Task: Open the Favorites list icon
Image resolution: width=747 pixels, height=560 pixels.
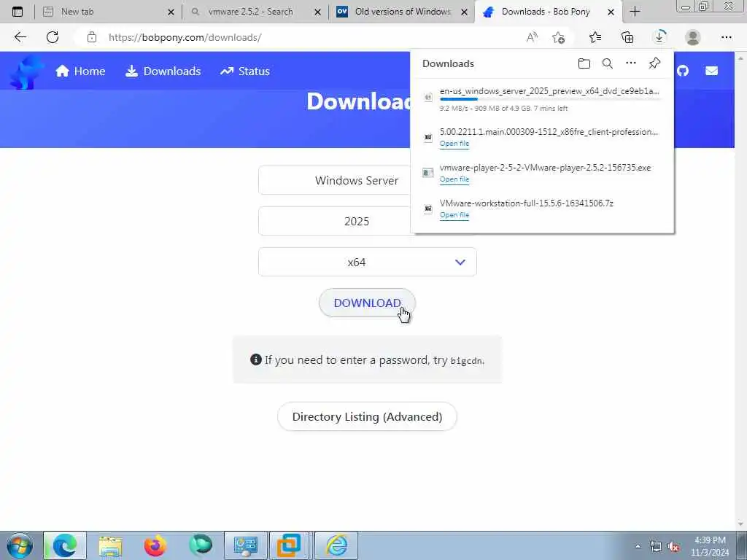Action: pos(595,37)
